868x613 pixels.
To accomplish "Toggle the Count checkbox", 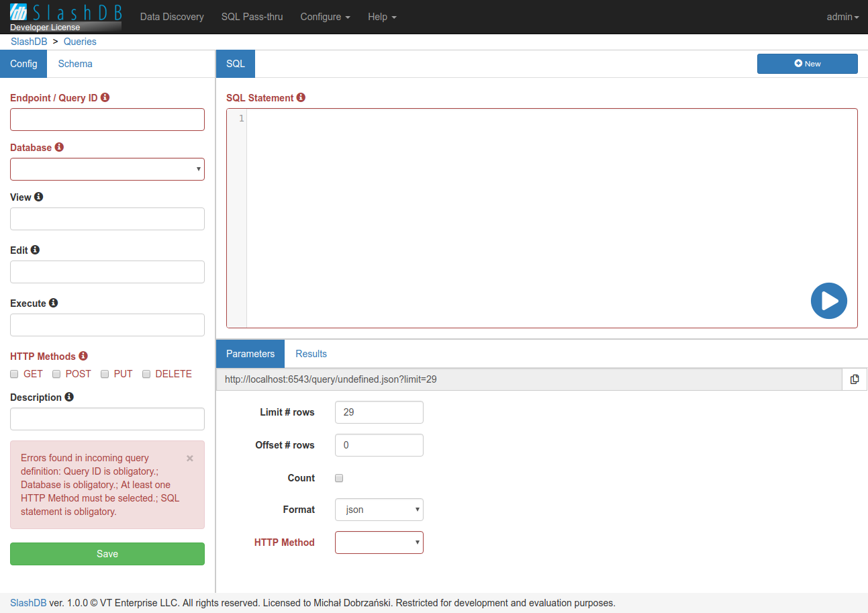I will 339,478.
